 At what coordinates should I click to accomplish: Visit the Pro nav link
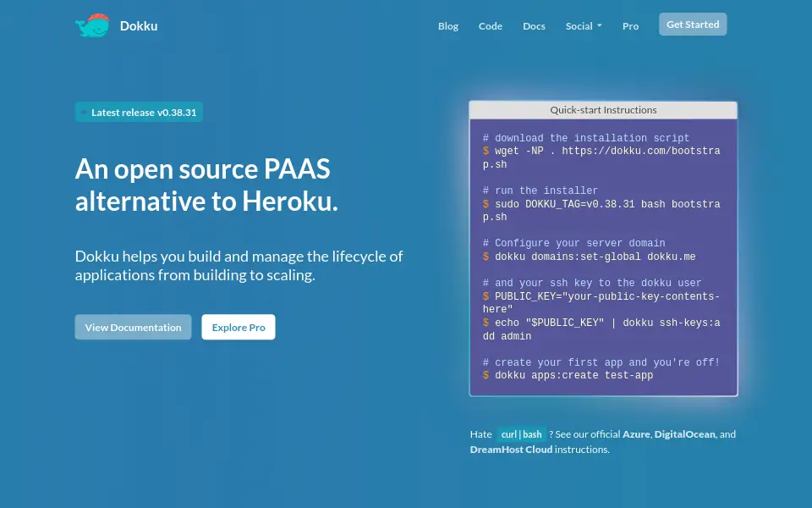pos(630,26)
